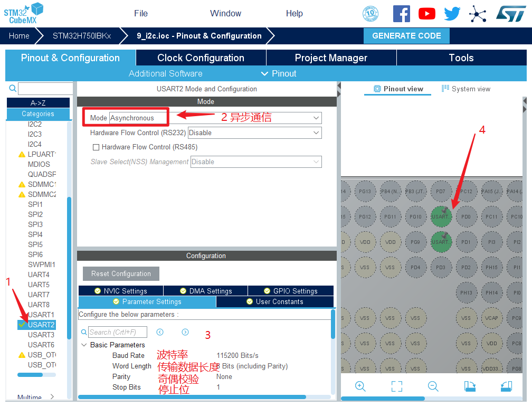Fit the pinout to the window

pos(397,386)
